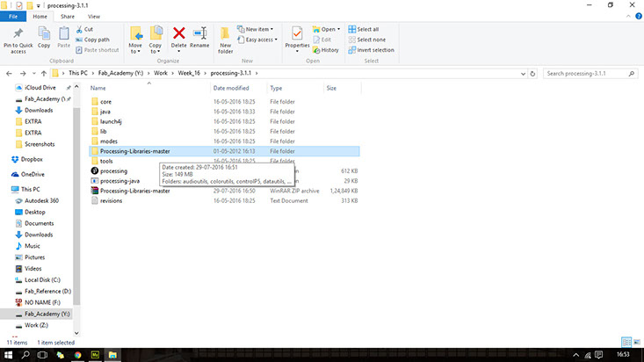The height and width of the screenshot is (362, 644).
Task: Open OneDrive in navigation pane
Action: click(33, 174)
